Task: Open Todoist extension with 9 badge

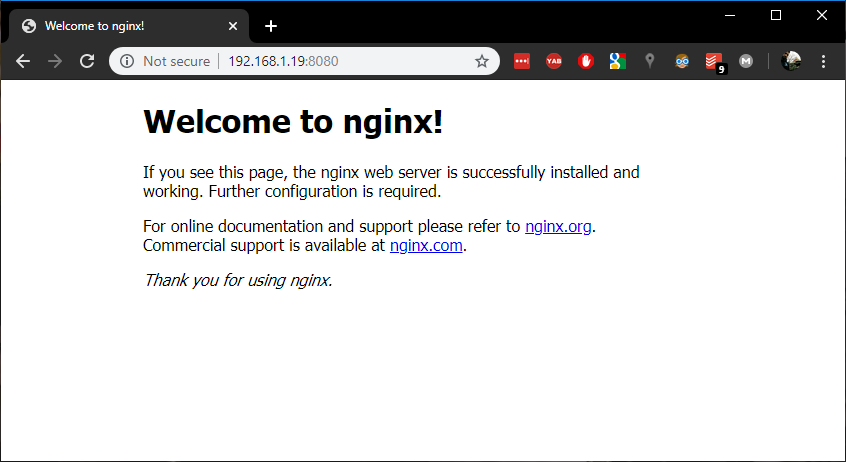Action: coord(714,62)
